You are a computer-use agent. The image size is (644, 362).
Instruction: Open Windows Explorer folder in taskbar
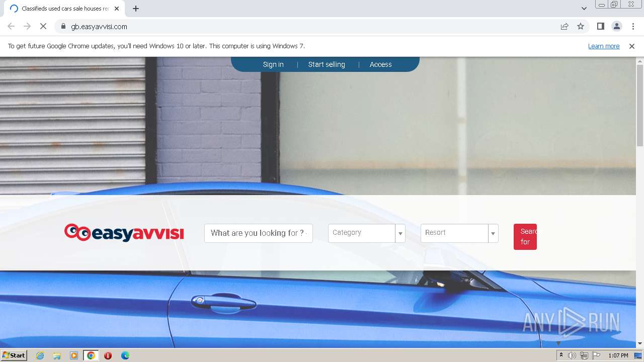coord(57,355)
